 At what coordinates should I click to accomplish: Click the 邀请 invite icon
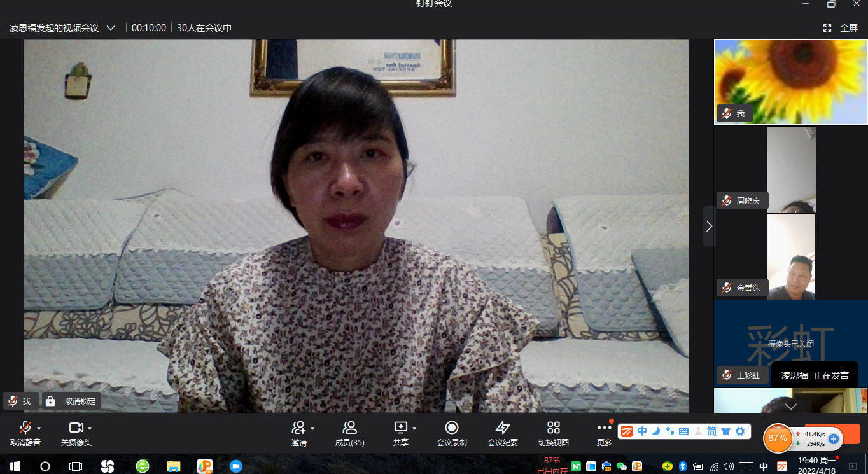click(x=298, y=428)
